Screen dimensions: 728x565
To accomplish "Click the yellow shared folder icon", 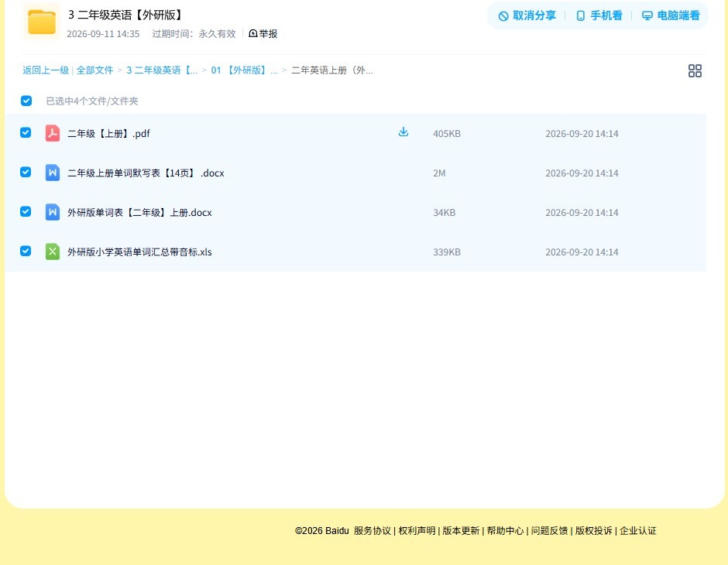I will [x=42, y=22].
